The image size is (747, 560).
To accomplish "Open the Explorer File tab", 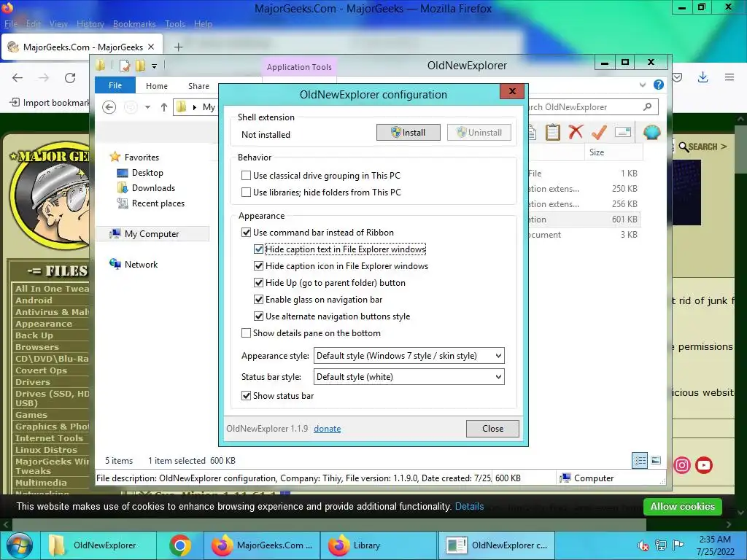I will (x=115, y=85).
